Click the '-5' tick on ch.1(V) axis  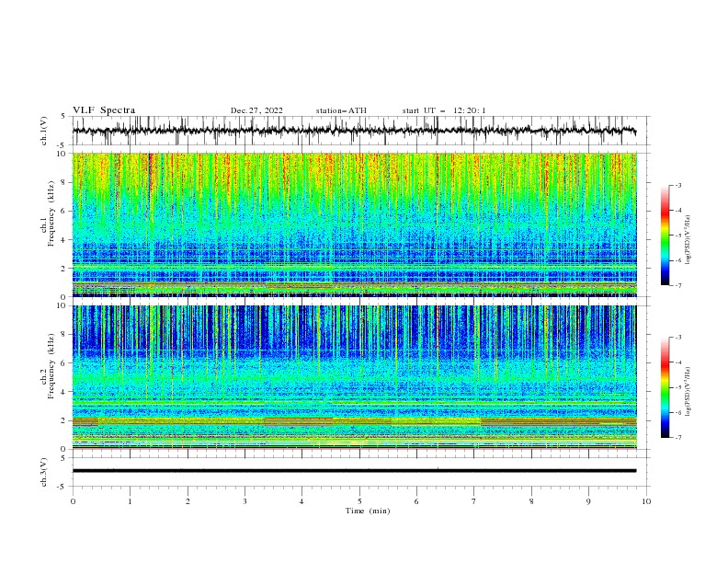coord(62,145)
